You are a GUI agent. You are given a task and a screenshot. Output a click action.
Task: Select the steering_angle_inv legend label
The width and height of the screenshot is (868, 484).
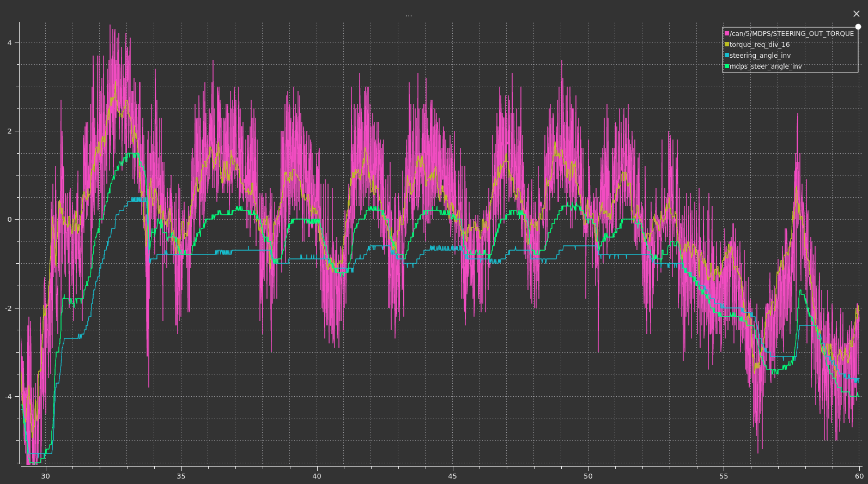[x=760, y=56]
